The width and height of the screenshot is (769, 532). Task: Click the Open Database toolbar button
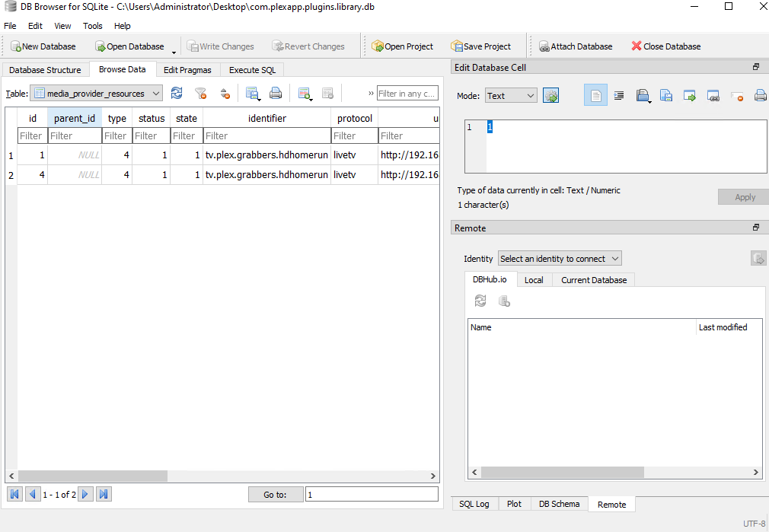pos(130,46)
